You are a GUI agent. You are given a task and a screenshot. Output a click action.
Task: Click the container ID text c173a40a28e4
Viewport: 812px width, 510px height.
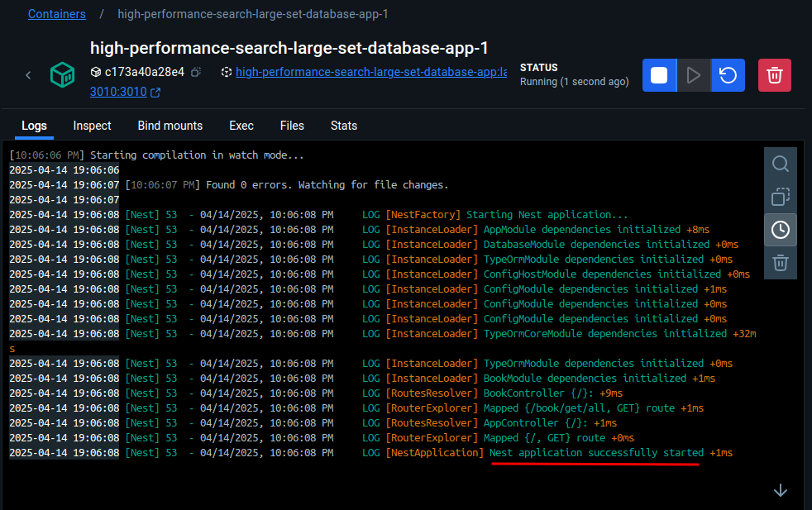(x=145, y=72)
